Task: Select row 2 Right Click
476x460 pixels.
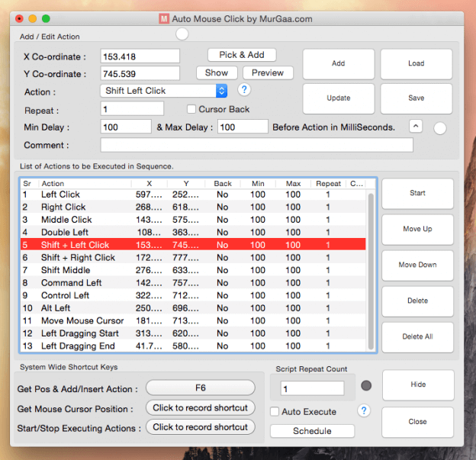Action: [193, 207]
